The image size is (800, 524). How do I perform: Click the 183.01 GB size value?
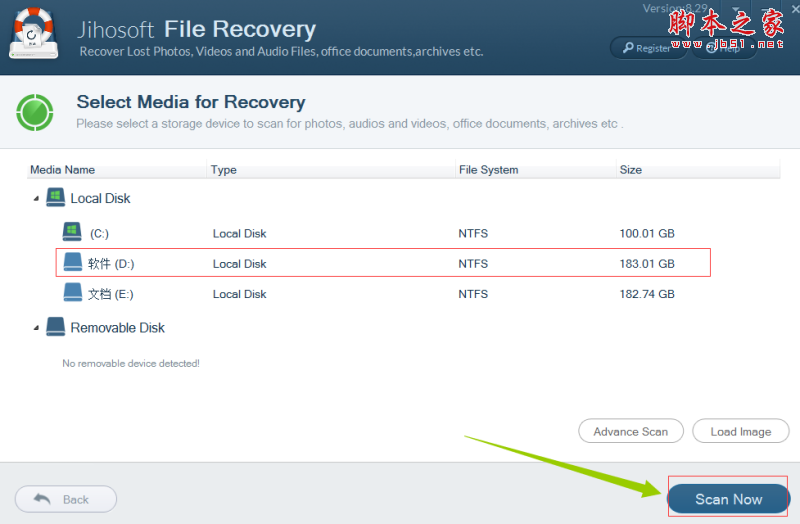[647, 263]
